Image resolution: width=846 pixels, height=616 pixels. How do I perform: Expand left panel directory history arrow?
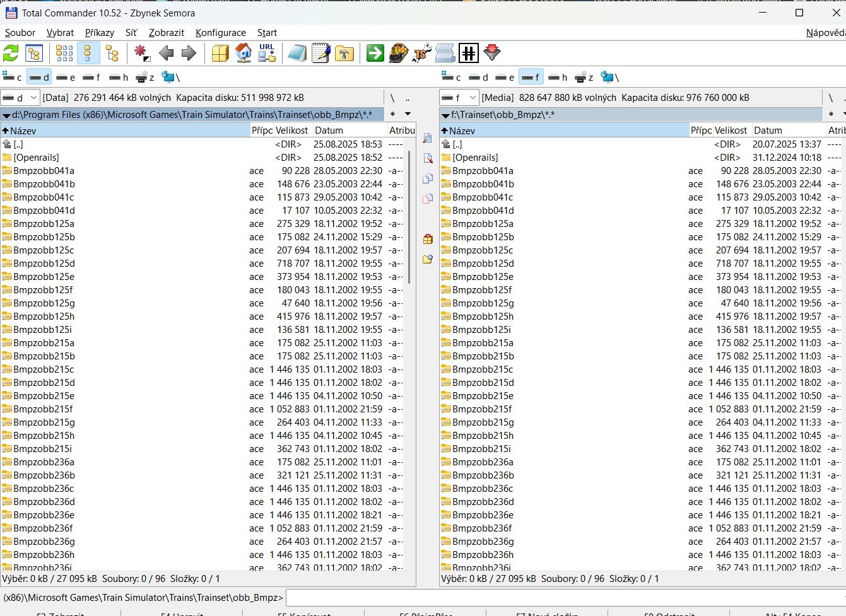pyautogui.click(x=408, y=115)
